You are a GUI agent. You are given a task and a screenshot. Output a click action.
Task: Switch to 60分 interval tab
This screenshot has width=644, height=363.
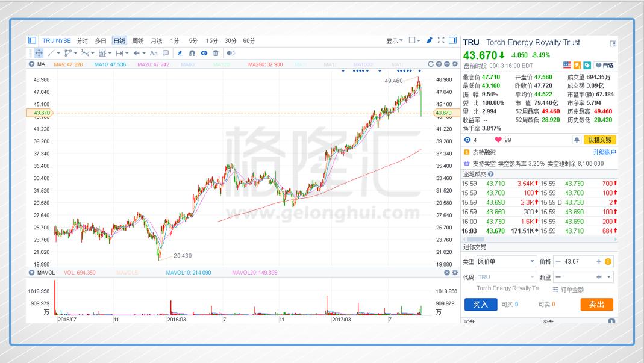[249, 41]
